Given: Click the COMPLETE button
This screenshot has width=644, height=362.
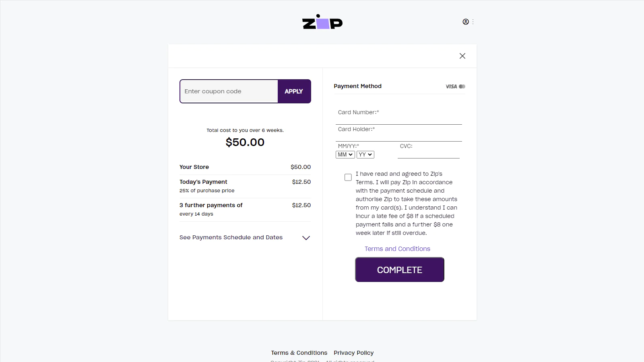Looking at the screenshot, I should point(400,269).
